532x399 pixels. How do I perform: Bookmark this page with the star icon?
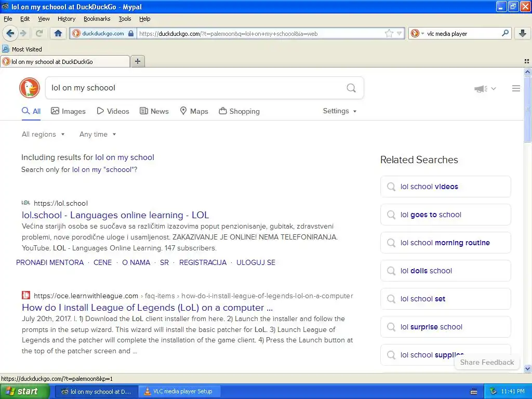pos(389,33)
